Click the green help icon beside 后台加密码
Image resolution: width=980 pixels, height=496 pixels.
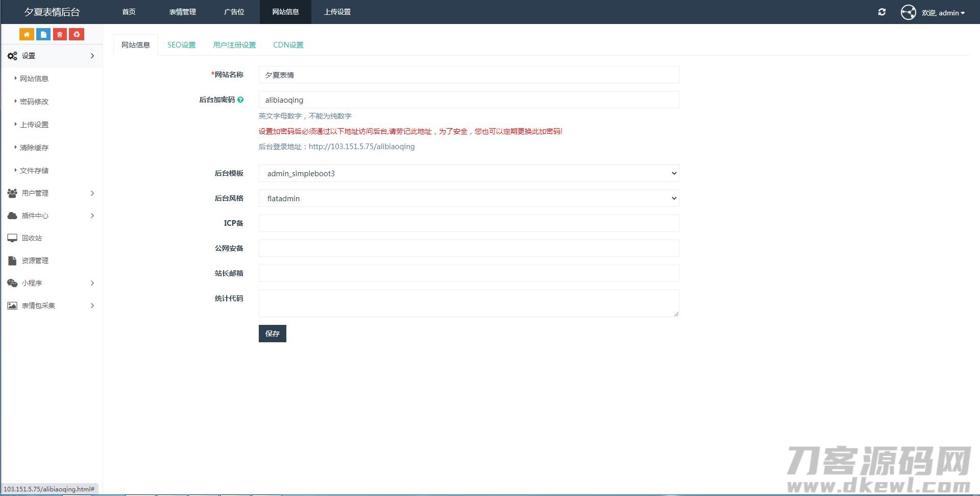pos(240,100)
